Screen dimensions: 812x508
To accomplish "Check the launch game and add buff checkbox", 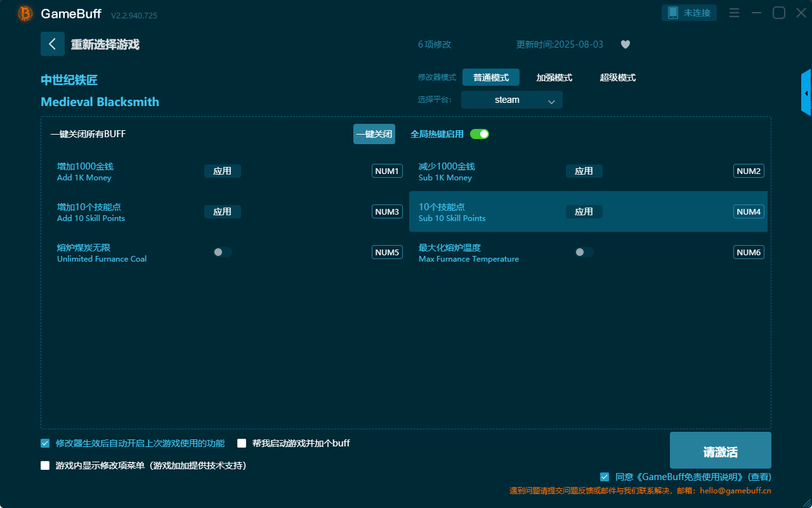I will (242, 443).
